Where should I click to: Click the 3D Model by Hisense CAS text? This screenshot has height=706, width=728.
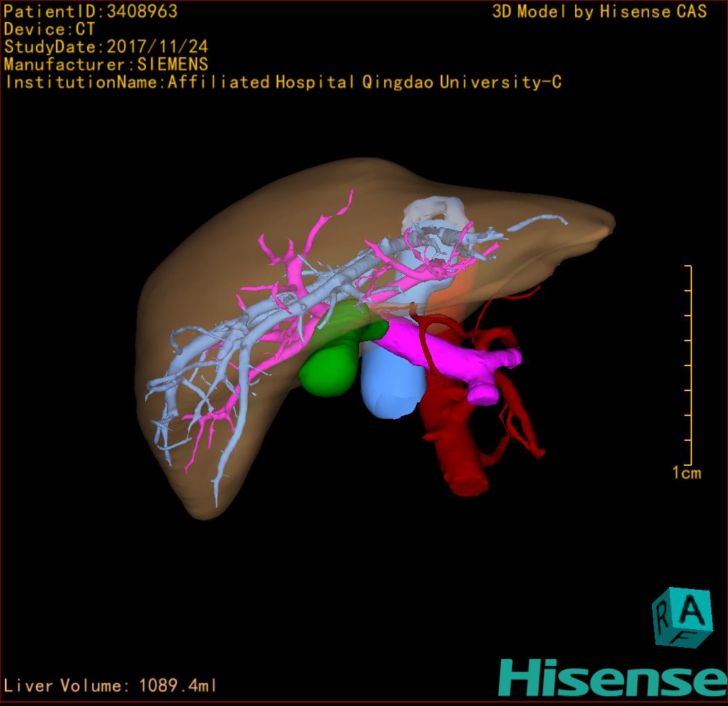point(599,11)
